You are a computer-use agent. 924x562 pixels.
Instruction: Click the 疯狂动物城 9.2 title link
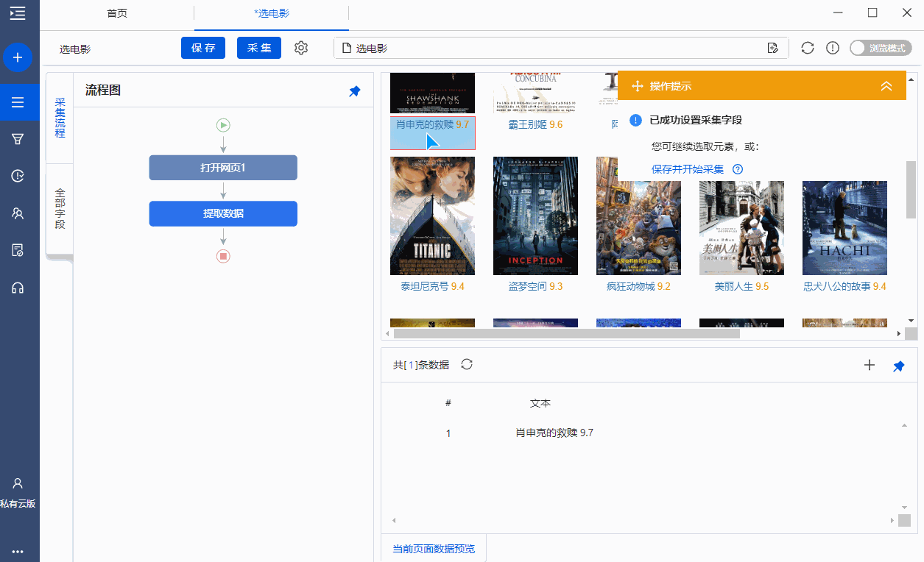click(638, 286)
